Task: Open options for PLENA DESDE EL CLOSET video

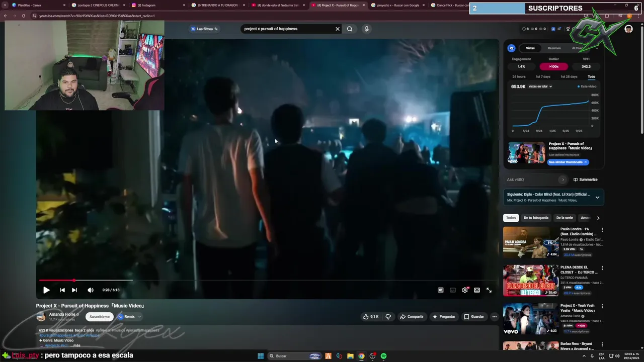Action: 602,268
